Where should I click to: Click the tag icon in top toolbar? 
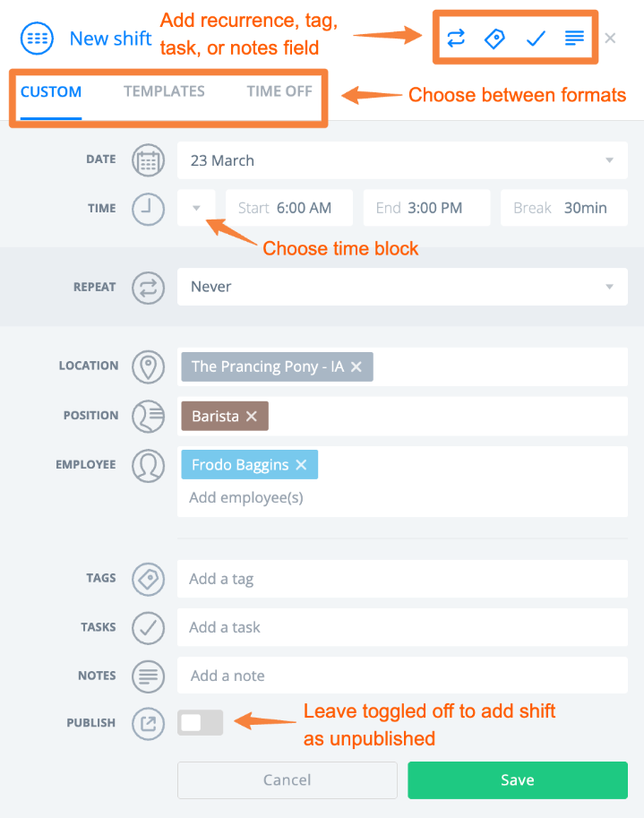(x=494, y=38)
